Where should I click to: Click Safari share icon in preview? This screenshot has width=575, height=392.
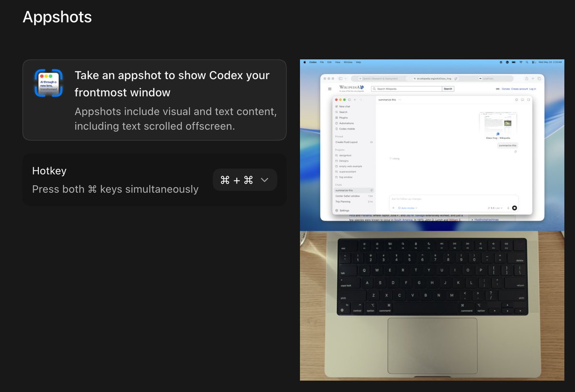click(x=527, y=78)
